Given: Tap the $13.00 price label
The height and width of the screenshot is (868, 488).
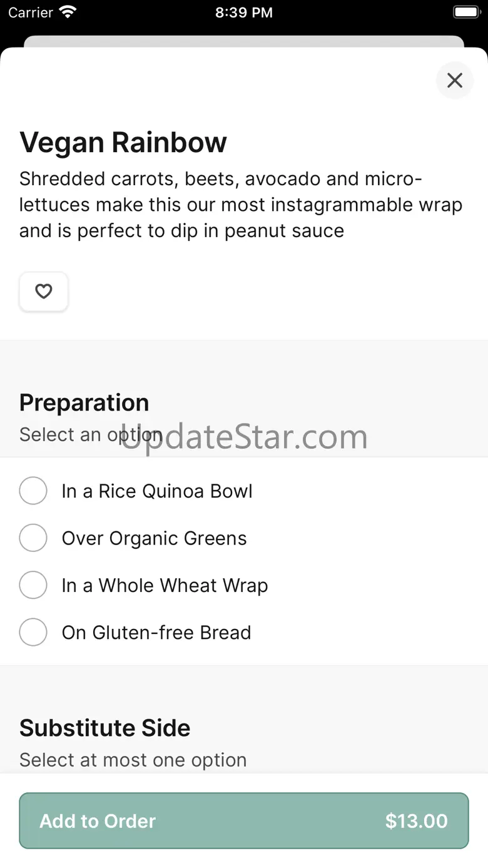Looking at the screenshot, I should 416,821.
